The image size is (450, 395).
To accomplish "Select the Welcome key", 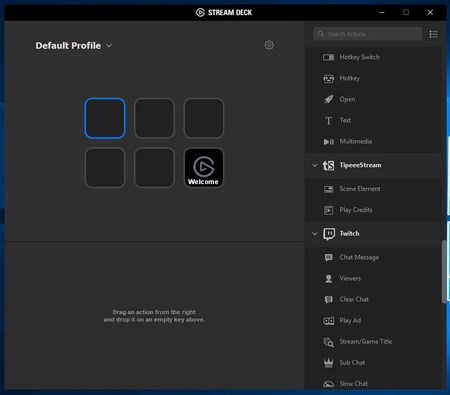I will click(x=204, y=168).
